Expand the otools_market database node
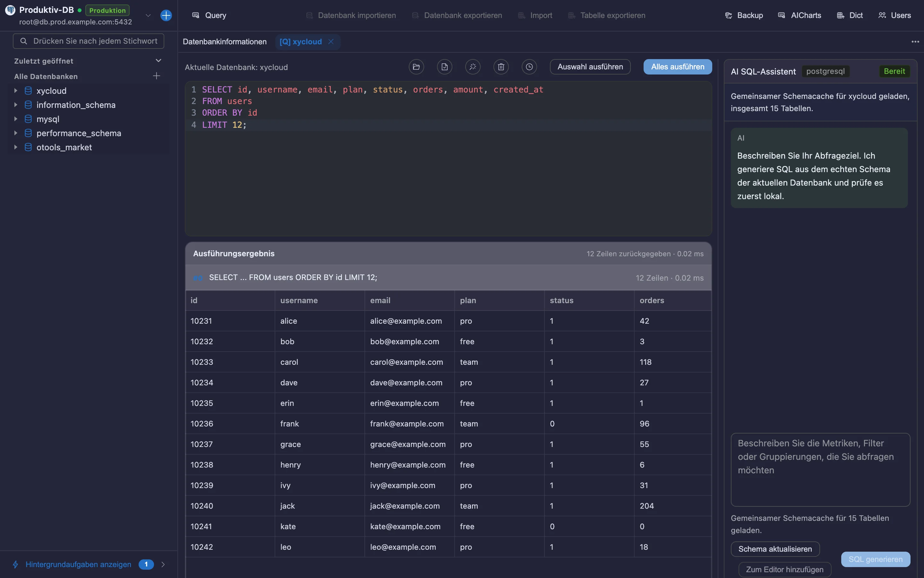Screen dimensions: 924x578 coord(16,147)
